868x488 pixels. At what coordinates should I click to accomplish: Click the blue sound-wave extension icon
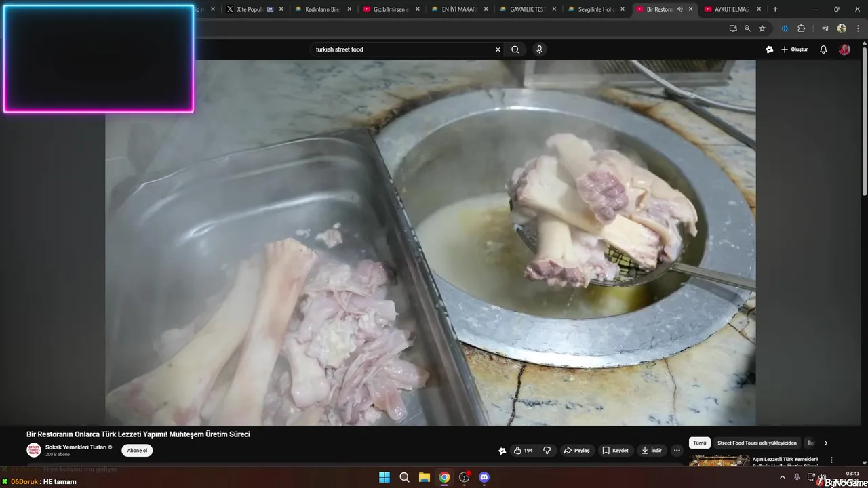pyautogui.click(x=785, y=28)
